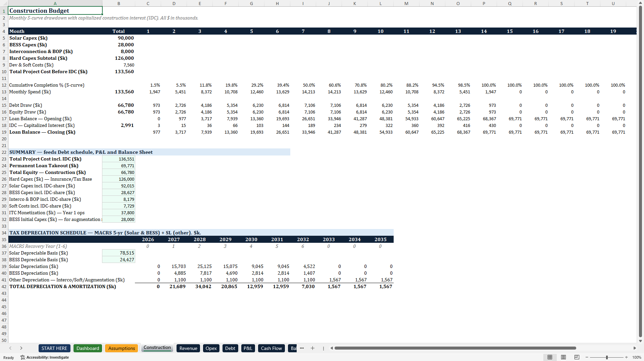Zoom in with the plus icon
The width and height of the screenshot is (644, 361).
627,357
